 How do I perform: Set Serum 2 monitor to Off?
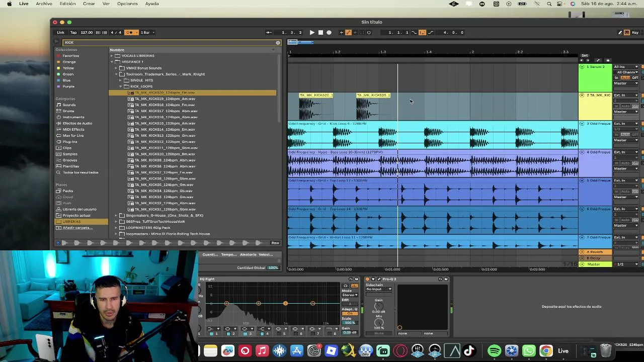pyautogui.click(x=635, y=78)
